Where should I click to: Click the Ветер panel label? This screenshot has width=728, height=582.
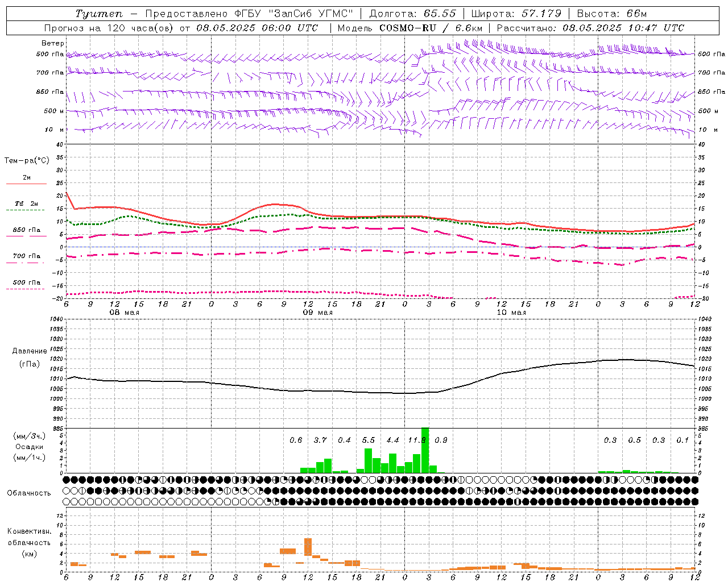point(53,43)
